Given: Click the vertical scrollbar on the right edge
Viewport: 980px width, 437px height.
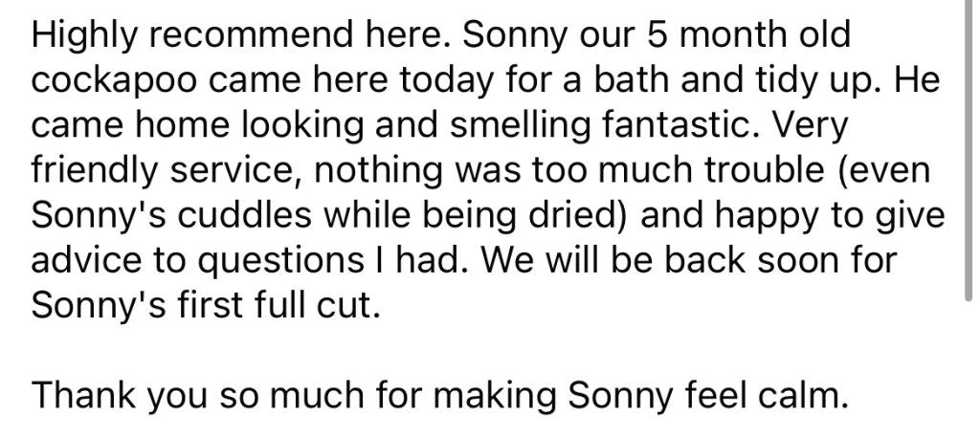Looking at the screenshot, I should click(x=973, y=143).
